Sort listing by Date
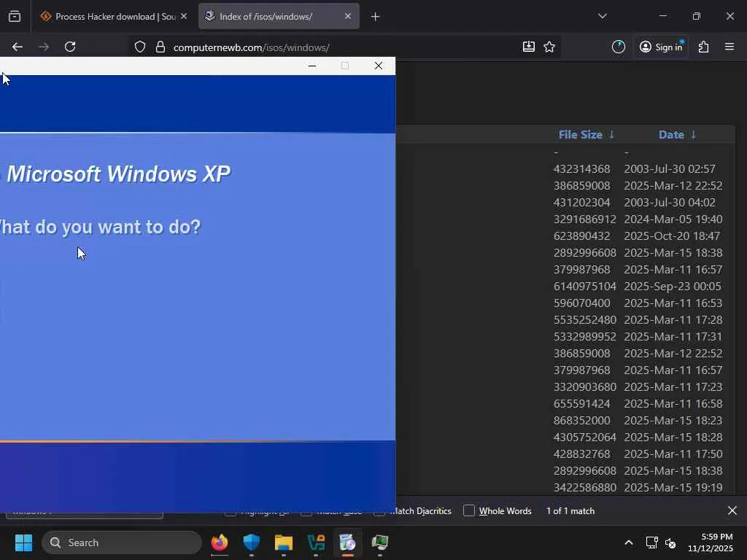The width and height of the screenshot is (747, 560). click(x=677, y=135)
